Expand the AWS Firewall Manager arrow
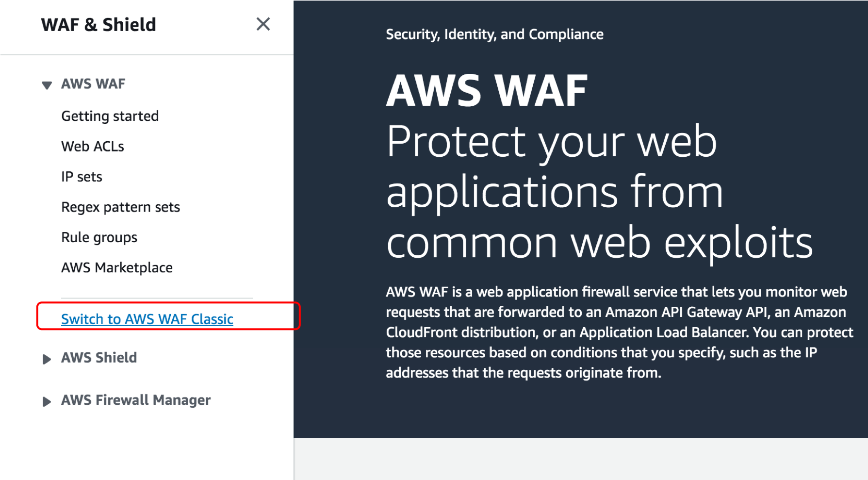 (x=47, y=401)
